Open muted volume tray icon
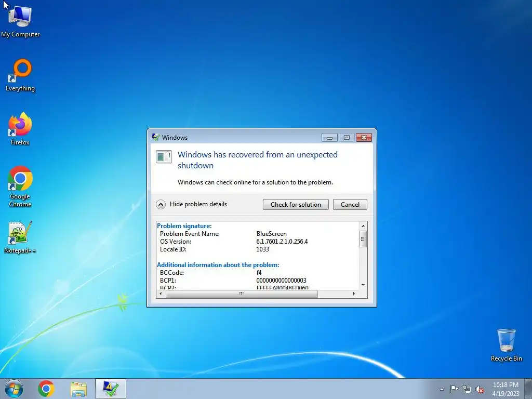 [480, 389]
